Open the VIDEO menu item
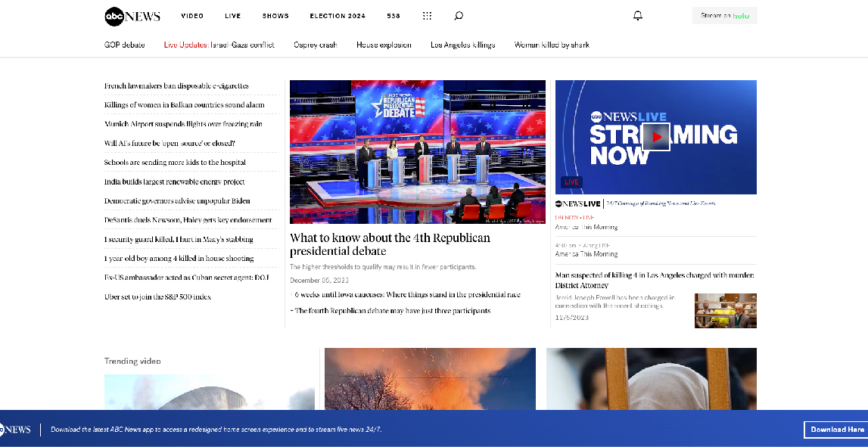Image resolution: width=868 pixels, height=447 pixels. tap(191, 15)
